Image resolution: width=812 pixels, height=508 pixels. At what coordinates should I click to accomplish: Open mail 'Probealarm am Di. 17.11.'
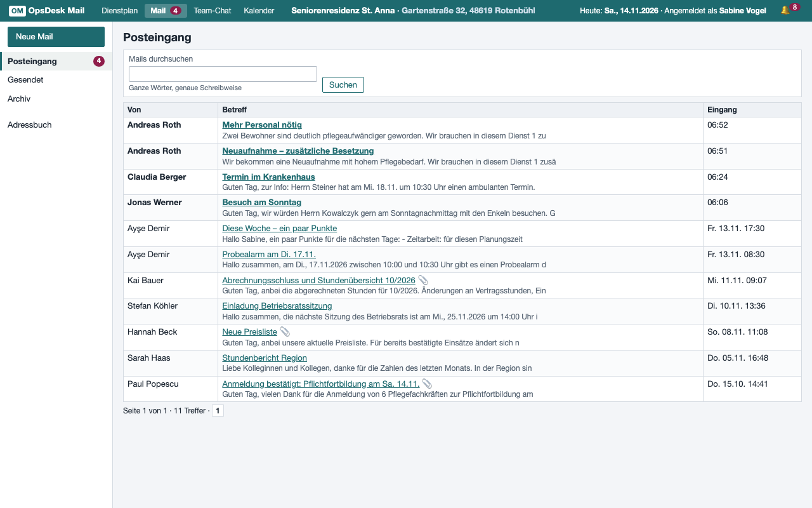pyautogui.click(x=269, y=255)
